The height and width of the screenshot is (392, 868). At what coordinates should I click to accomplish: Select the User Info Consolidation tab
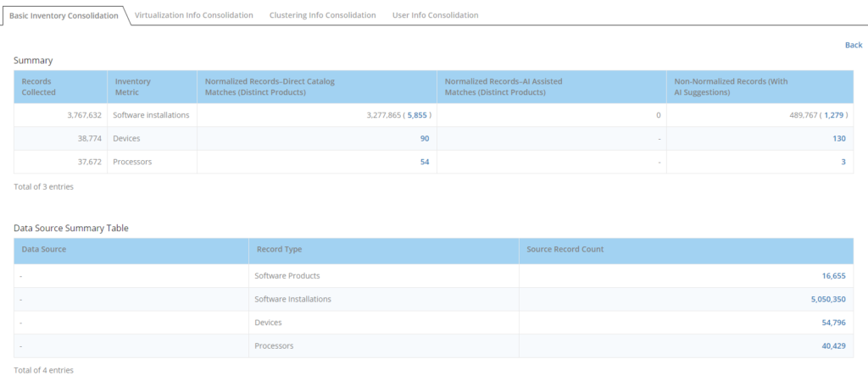[435, 15]
